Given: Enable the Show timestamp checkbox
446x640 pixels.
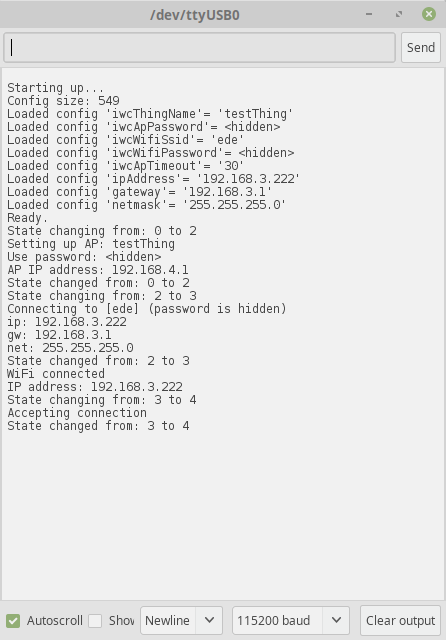Looking at the screenshot, I should pos(95,621).
